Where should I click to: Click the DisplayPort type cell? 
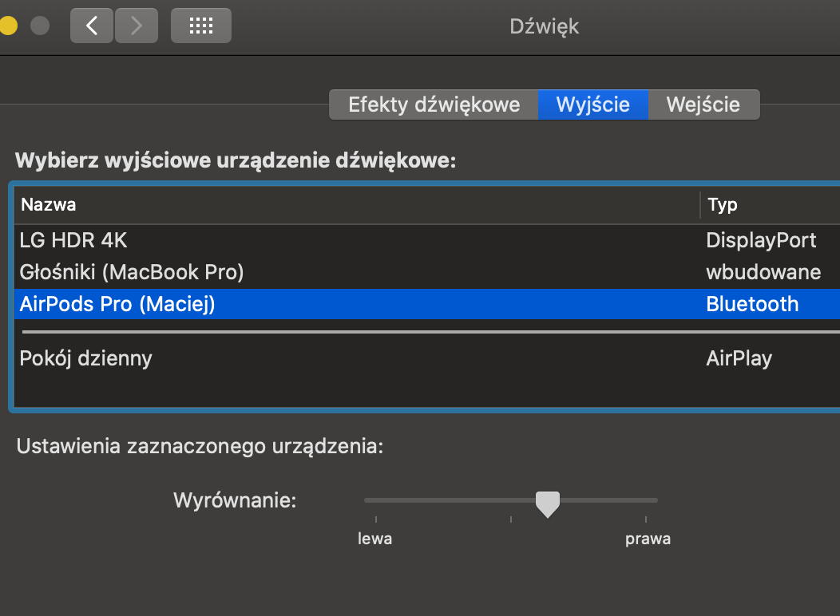click(x=761, y=240)
